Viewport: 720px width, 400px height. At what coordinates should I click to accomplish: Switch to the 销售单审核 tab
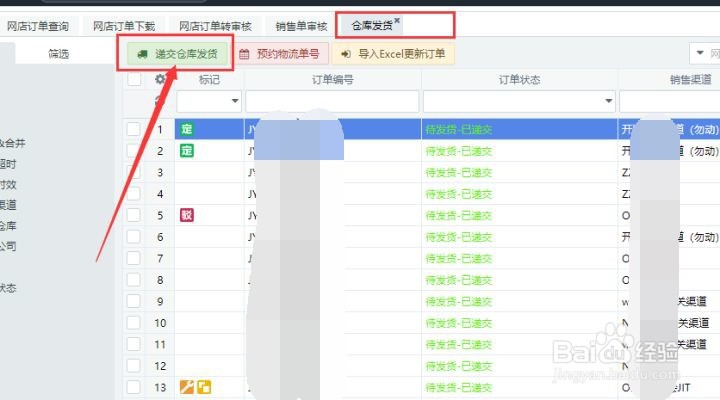[x=301, y=26]
